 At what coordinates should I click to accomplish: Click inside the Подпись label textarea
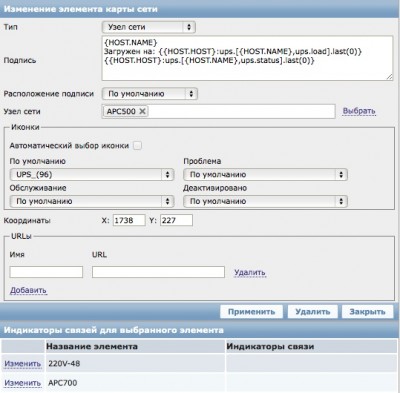point(247,58)
